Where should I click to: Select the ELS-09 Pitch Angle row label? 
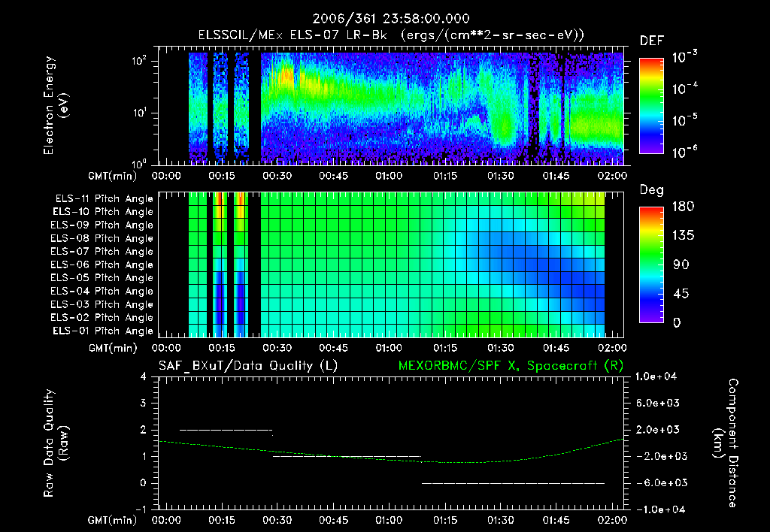coord(102,225)
